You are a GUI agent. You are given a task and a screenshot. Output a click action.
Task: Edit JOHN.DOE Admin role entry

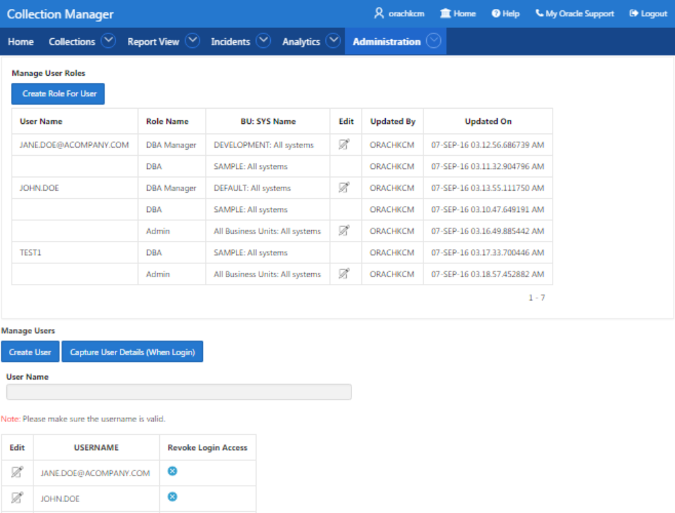pos(344,230)
